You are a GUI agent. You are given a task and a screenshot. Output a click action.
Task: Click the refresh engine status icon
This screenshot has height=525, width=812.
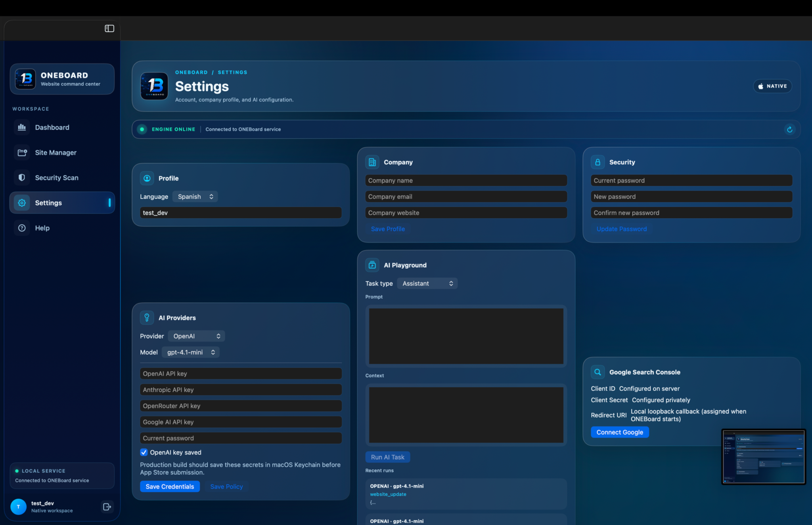[x=789, y=130]
